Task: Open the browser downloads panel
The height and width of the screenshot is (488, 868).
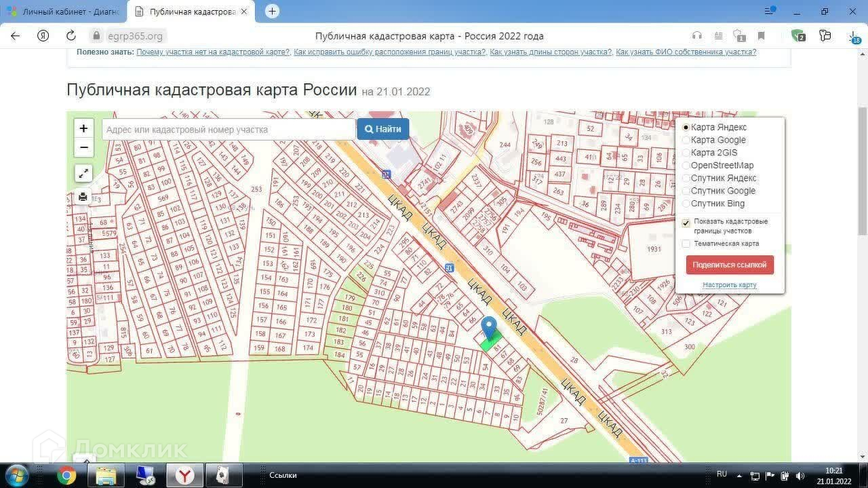Action: pos(854,36)
